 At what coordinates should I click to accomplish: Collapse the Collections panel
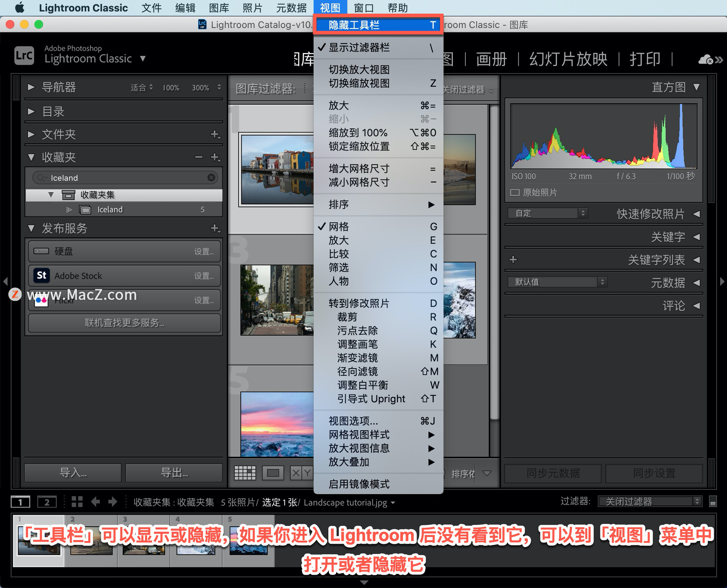[x=31, y=157]
